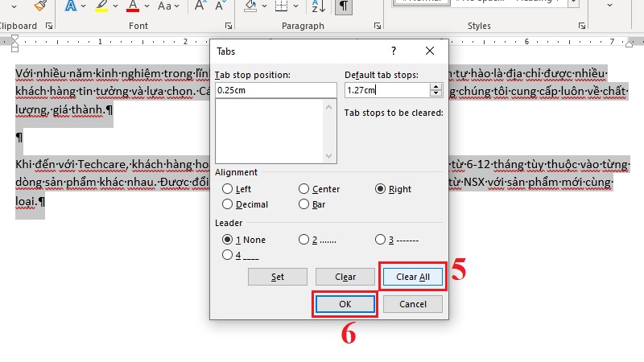Click the Format Painter brush icon
This screenshot has height=362, width=644.
pos(39,5)
